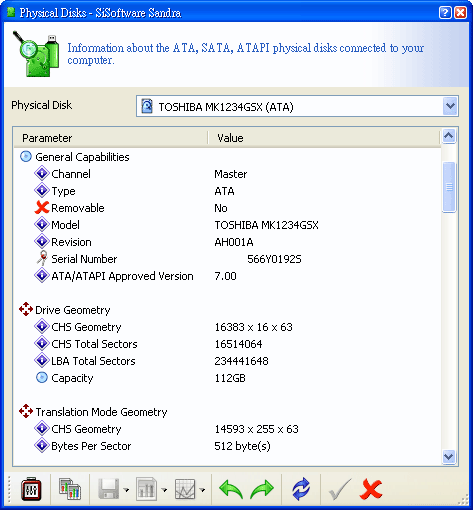Click the Value column header

point(324,138)
